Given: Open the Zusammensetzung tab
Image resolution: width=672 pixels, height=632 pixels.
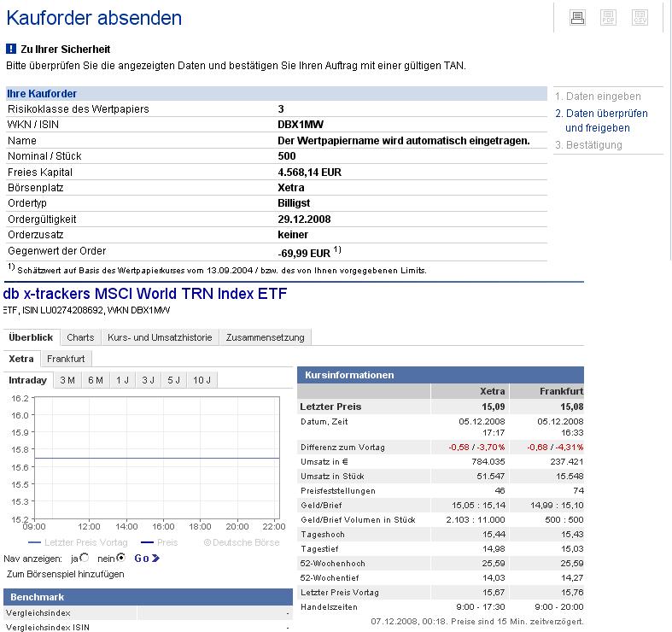Looking at the screenshot, I should (266, 337).
